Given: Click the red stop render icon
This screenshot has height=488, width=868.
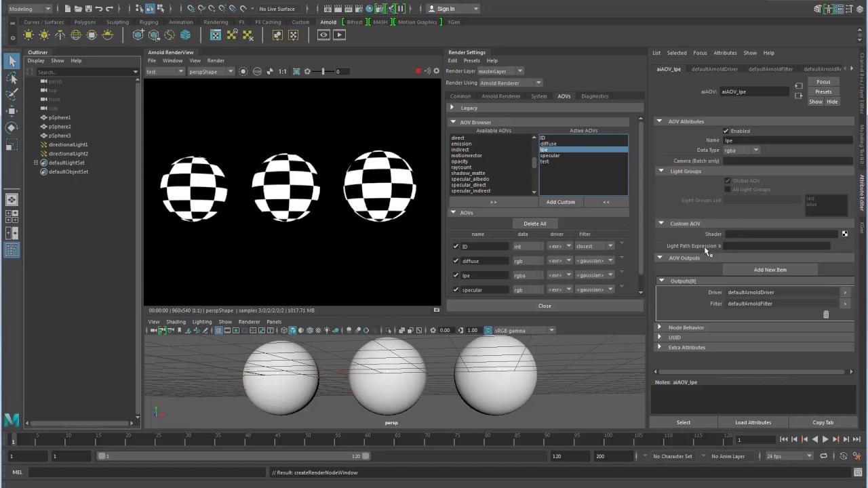Looking at the screenshot, I should coord(418,71).
